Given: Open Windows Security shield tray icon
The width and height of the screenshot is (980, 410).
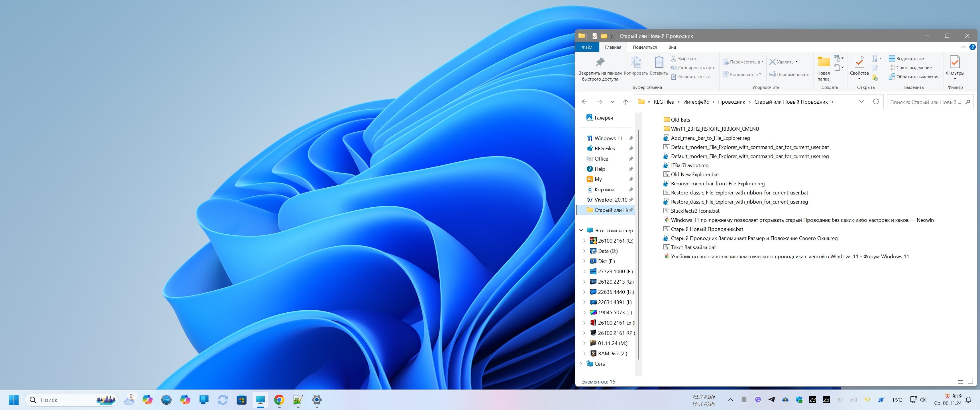Looking at the screenshot, I should coord(799,399).
